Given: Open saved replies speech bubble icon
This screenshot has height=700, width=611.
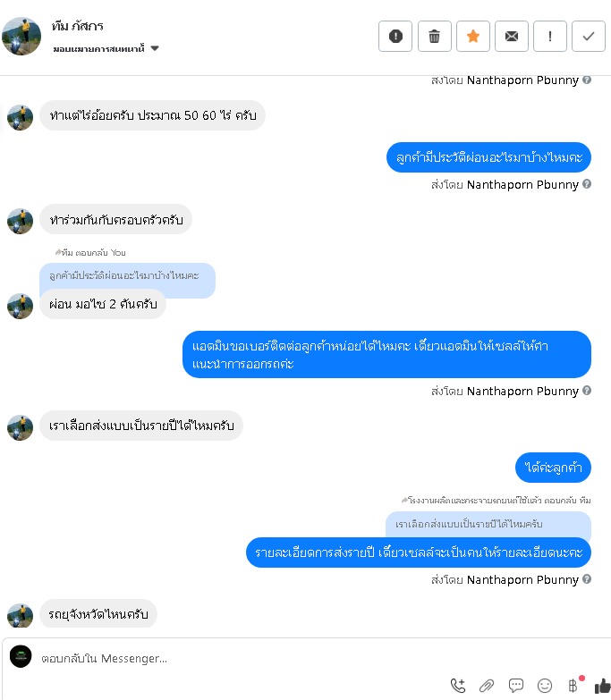Looking at the screenshot, I should pos(516,686).
